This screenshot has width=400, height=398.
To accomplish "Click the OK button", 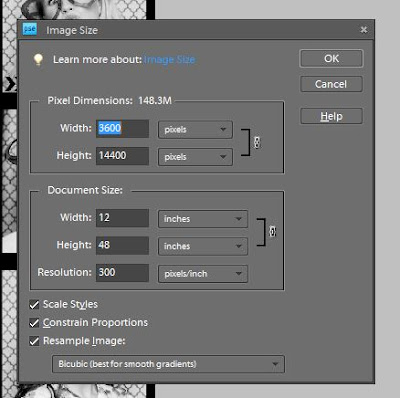I will [331, 59].
